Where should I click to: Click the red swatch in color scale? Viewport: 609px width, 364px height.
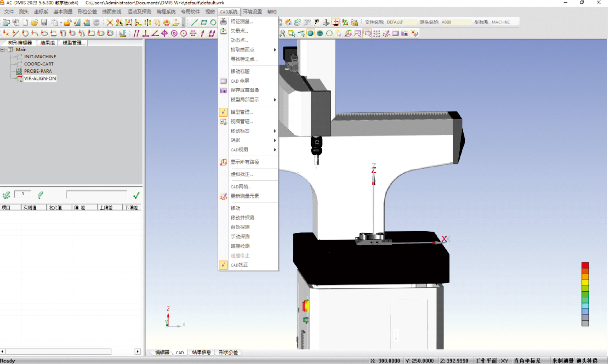[x=585, y=265]
